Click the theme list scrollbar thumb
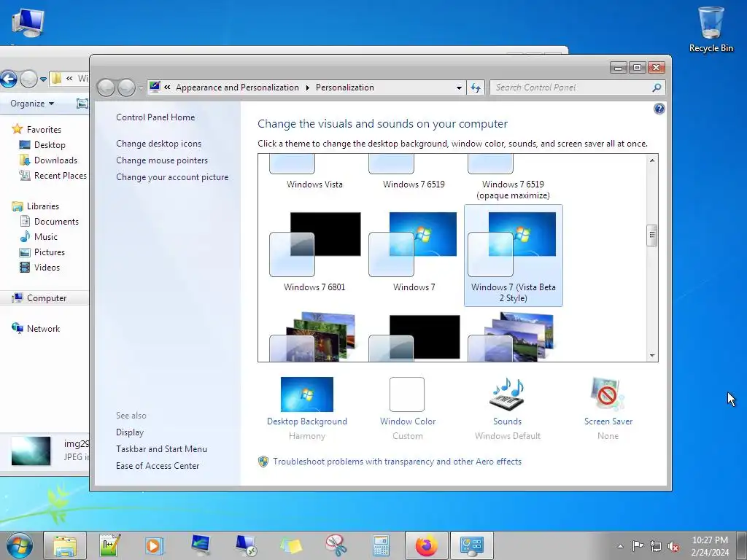This screenshot has height=560, width=747. (x=652, y=236)
